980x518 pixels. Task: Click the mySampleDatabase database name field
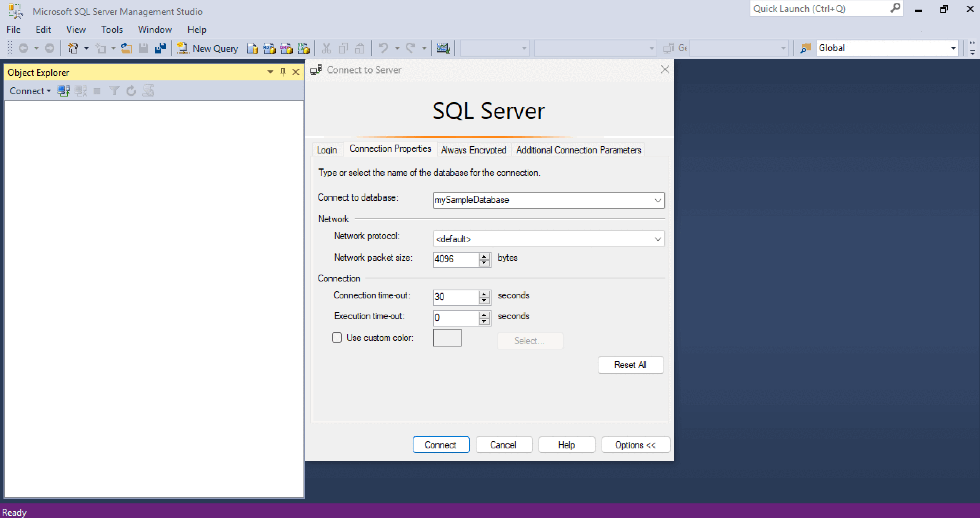(547, 200)
